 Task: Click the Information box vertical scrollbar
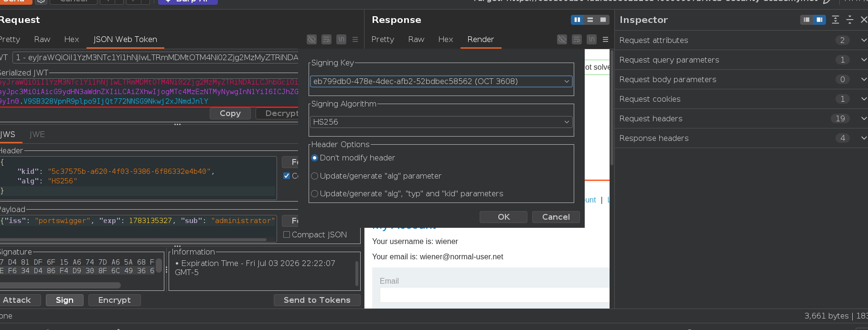click(357, 273)
